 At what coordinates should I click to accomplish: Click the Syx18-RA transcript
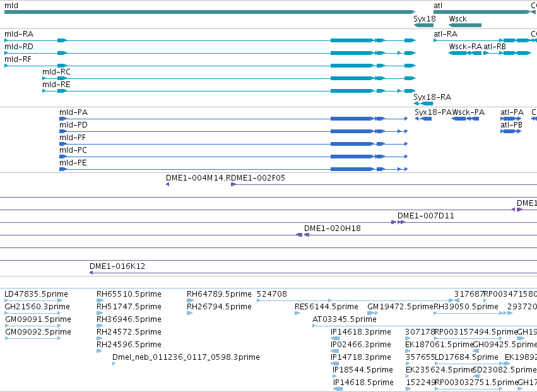pyautogui.click(x=423, y=104)
